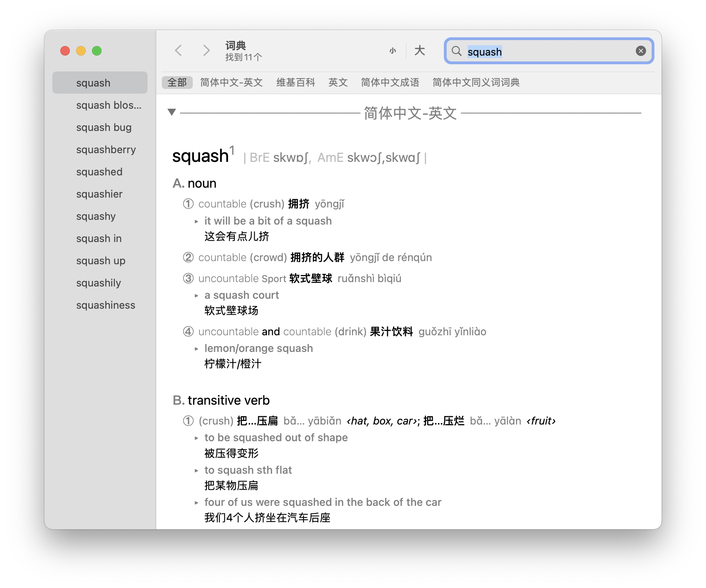This screenshot has width=706, height=588.
Task: Go back with the left chevron arrow
Action: click(x=178, y=50)
